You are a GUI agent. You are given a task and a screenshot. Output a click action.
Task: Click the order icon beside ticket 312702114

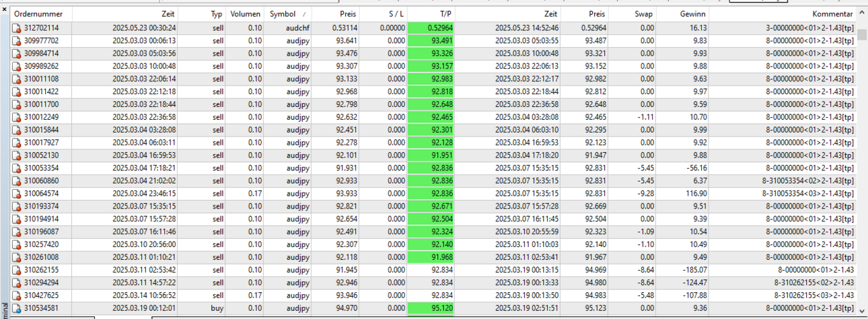pyautogui.click(x=17, y=28)
